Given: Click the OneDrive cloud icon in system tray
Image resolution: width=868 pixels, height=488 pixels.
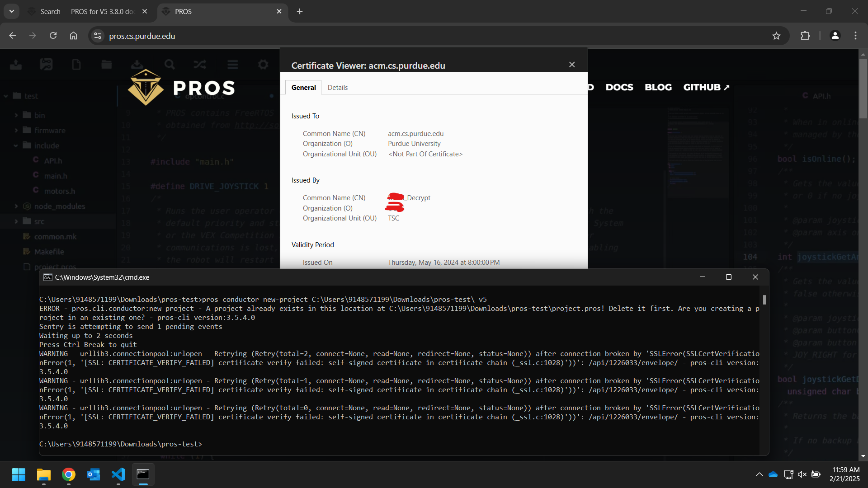Looking at the screenshot, I should [773, 474].
